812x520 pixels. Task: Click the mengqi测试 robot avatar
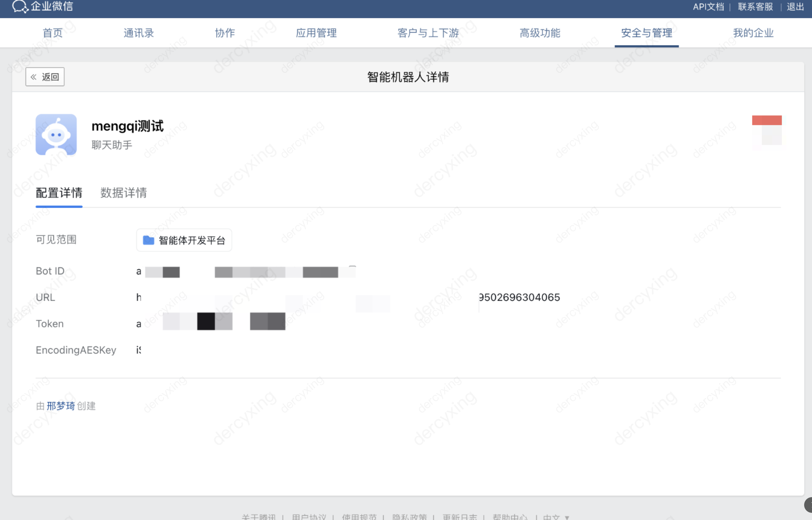(56, 134)
